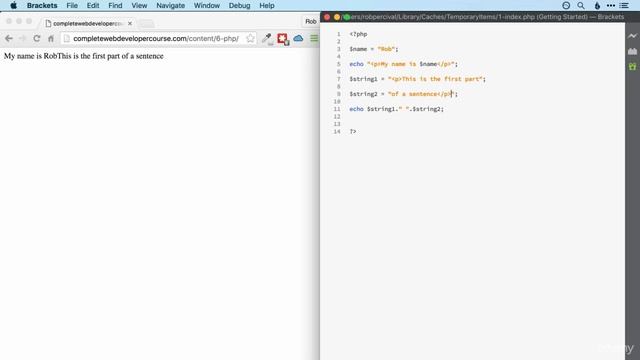
Task: Open the Window menu
Action: [207, 6]
